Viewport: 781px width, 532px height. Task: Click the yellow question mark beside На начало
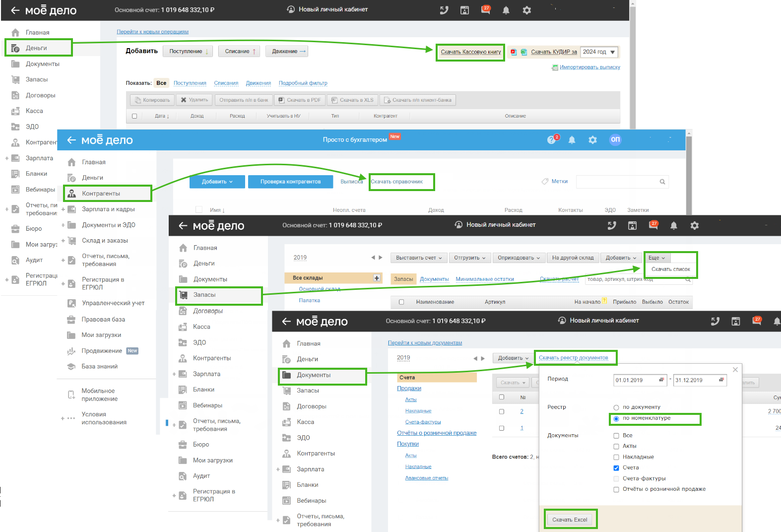(x=604, y=301)
